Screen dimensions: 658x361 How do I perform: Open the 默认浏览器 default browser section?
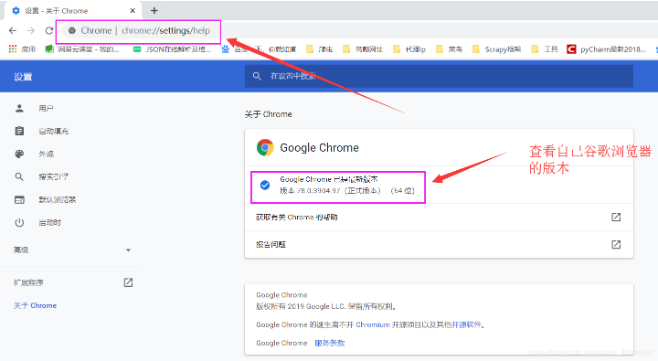(x=57, y=199)
